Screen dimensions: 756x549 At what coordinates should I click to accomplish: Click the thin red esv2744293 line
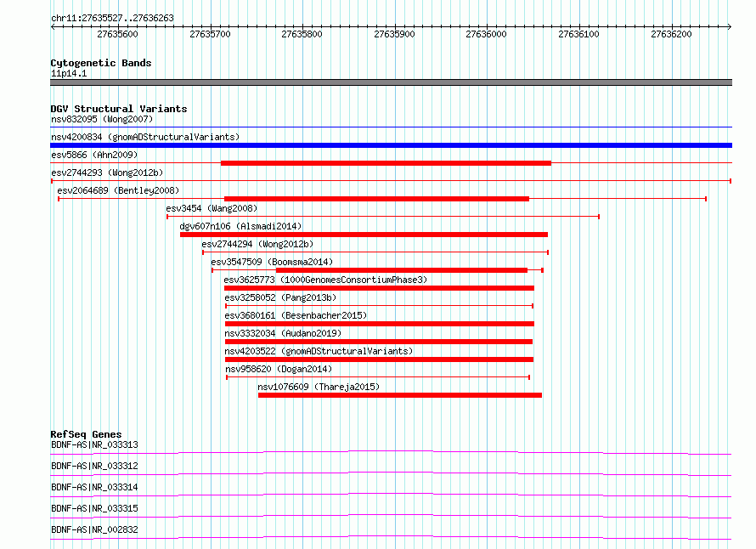(x=391, y=181)
